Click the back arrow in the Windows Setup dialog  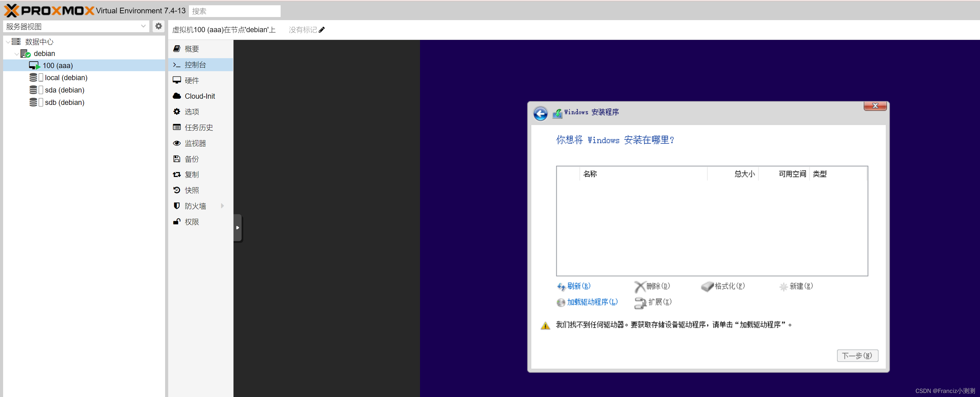pos(540,113)
